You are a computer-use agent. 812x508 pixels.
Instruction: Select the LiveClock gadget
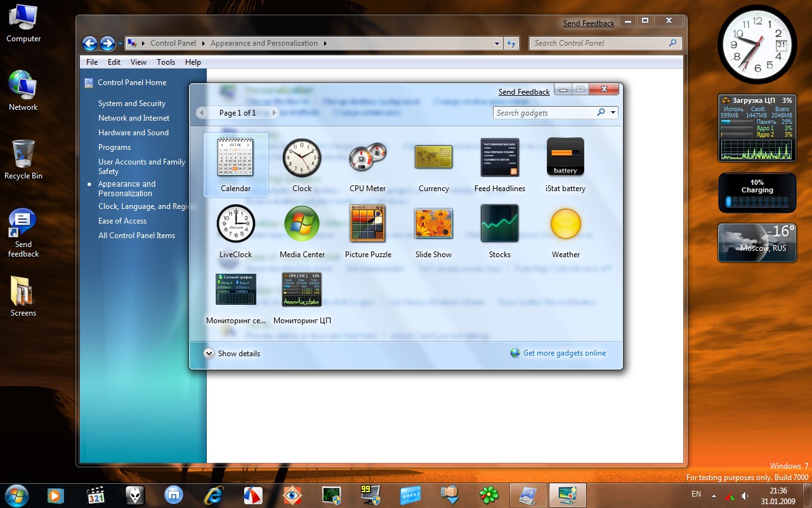tap(235, 231)
